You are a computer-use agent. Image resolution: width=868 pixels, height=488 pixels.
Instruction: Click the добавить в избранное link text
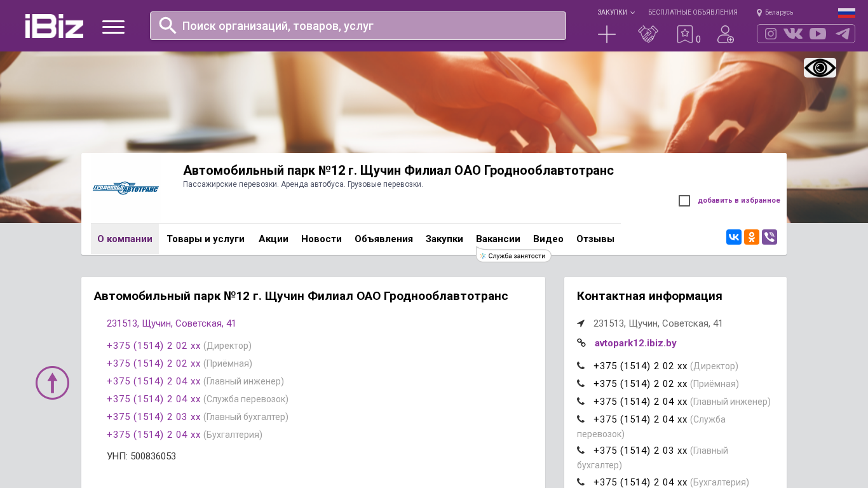pyautogui.click(x=739, y=201)
